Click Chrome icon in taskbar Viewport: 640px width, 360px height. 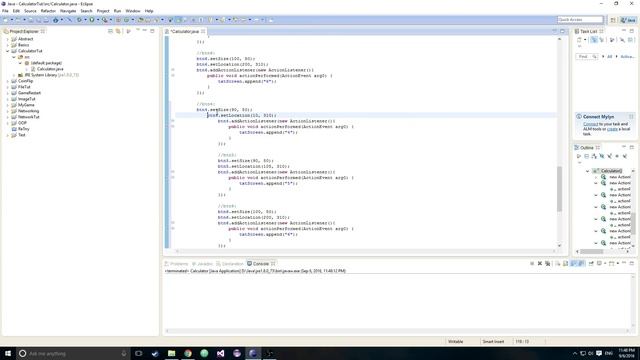[x=188, y=353]
